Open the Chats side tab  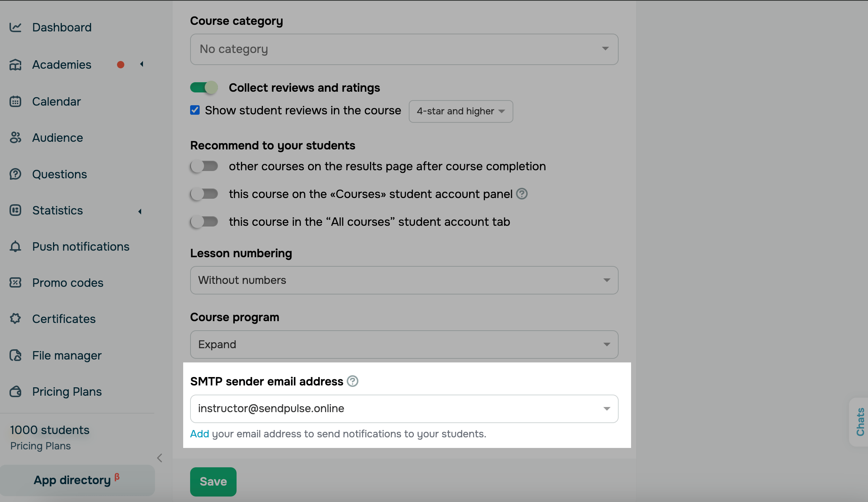[x=860, y=422]
